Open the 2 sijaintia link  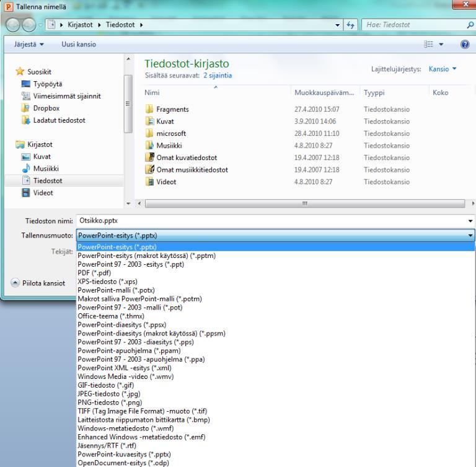click(x=218, y=75)
